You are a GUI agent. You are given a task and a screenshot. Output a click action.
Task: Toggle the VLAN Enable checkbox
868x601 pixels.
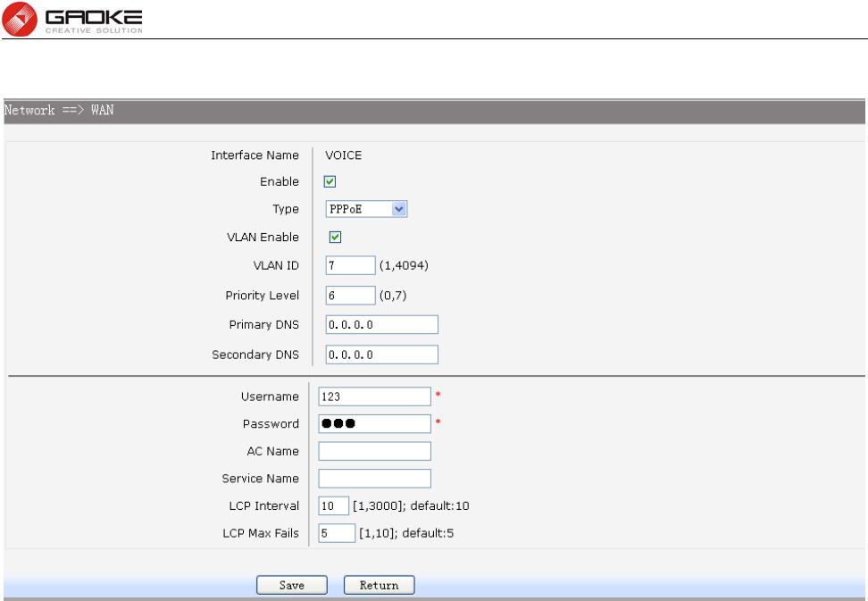click(335, 237)
